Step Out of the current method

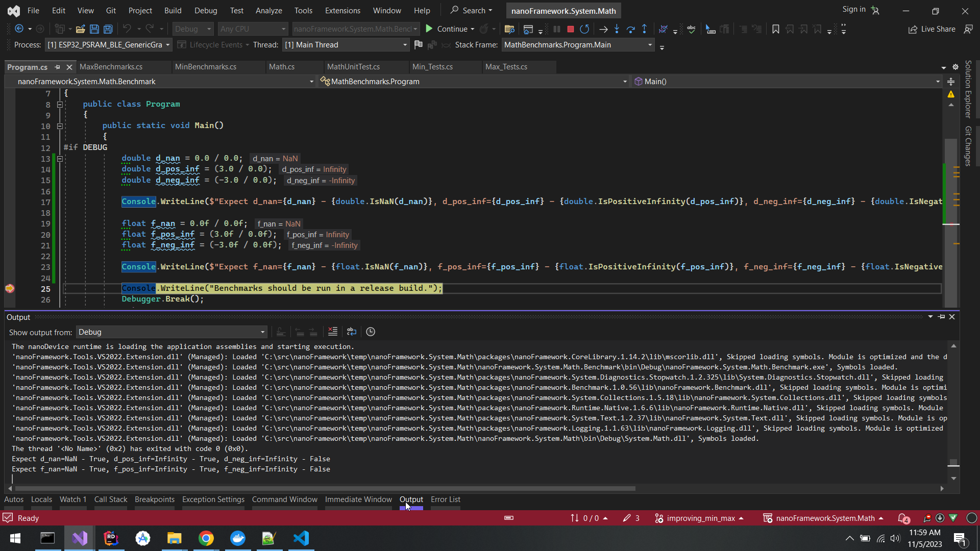point(645,29)
